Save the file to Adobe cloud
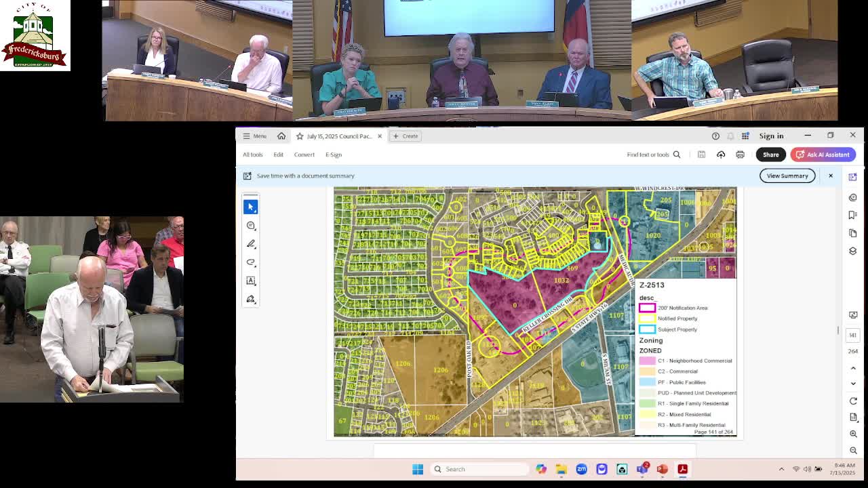868x488 pixels. (x=721, y=155)
